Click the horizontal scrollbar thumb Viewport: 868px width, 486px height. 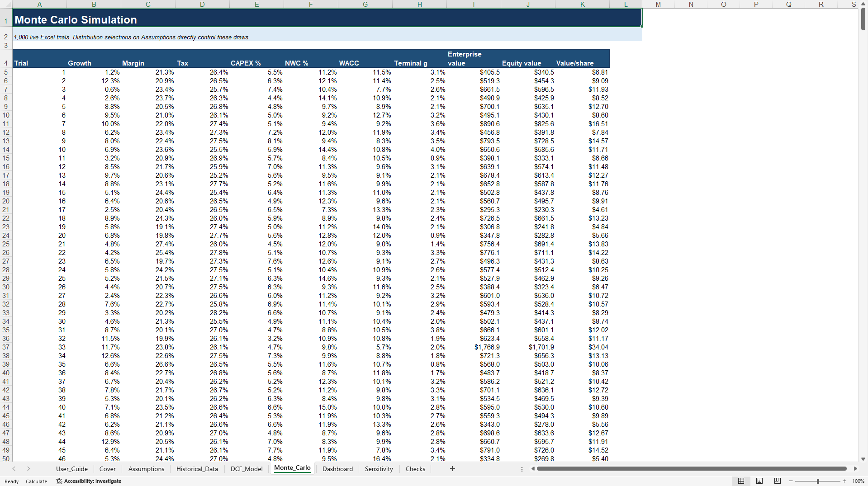click(x=692, y=469)
